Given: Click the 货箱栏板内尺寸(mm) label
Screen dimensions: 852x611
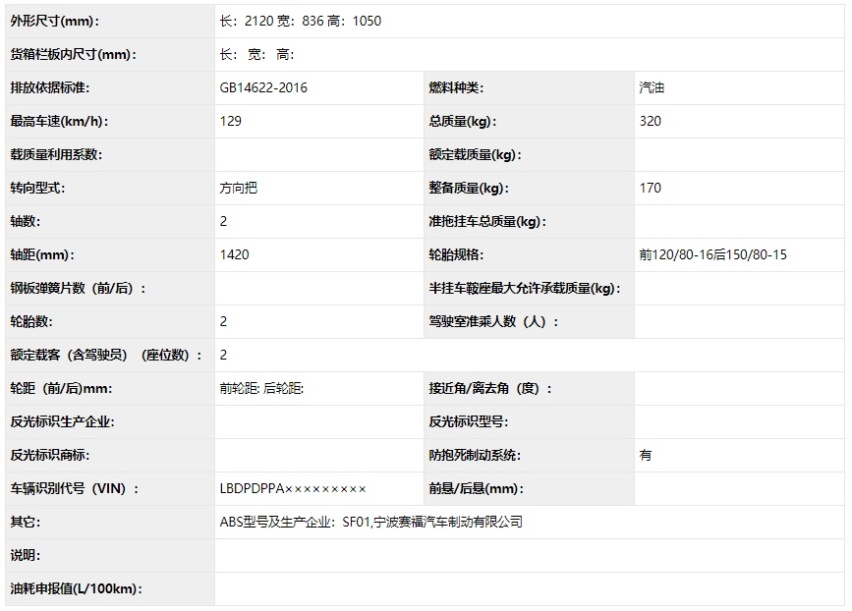Looking at the screenshot, I should tap(73, 54).
